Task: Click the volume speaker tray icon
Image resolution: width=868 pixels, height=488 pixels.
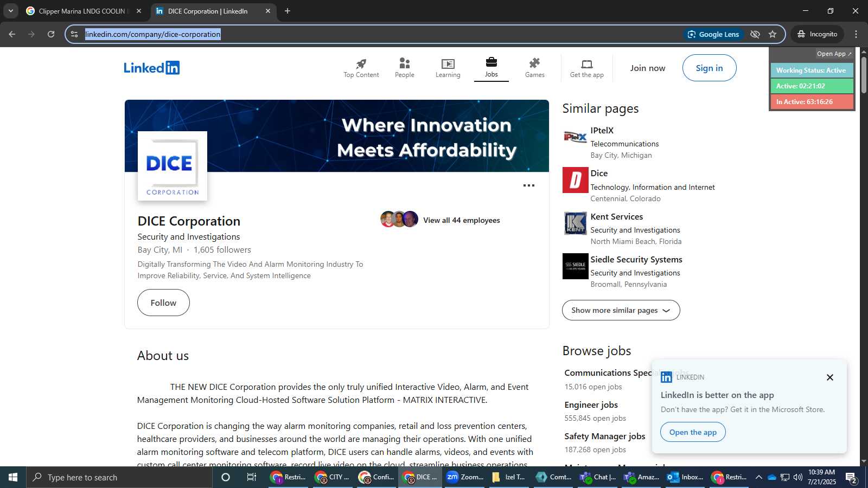Action: coord(797,477)
